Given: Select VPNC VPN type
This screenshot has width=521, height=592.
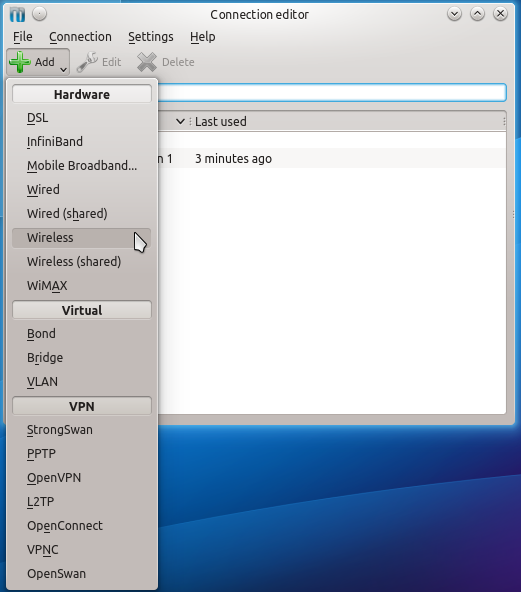Looking at the screenshot, I should [x=82, y=550].
